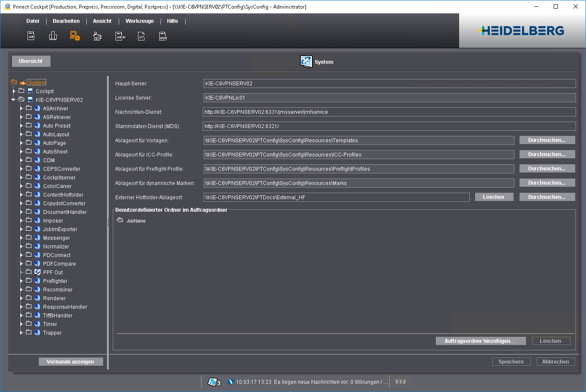The image size is (586, 392).
Task: Expand the Normalizer node
Action: tap(22, 246)
